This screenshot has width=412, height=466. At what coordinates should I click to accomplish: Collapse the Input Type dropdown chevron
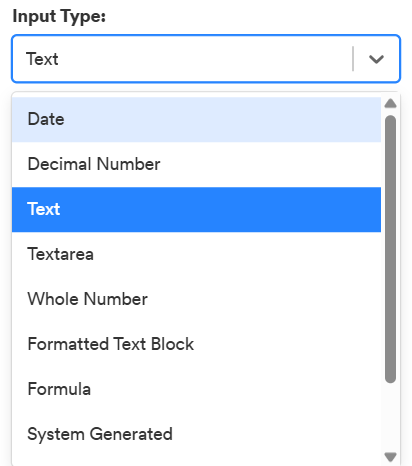(376, 59)
